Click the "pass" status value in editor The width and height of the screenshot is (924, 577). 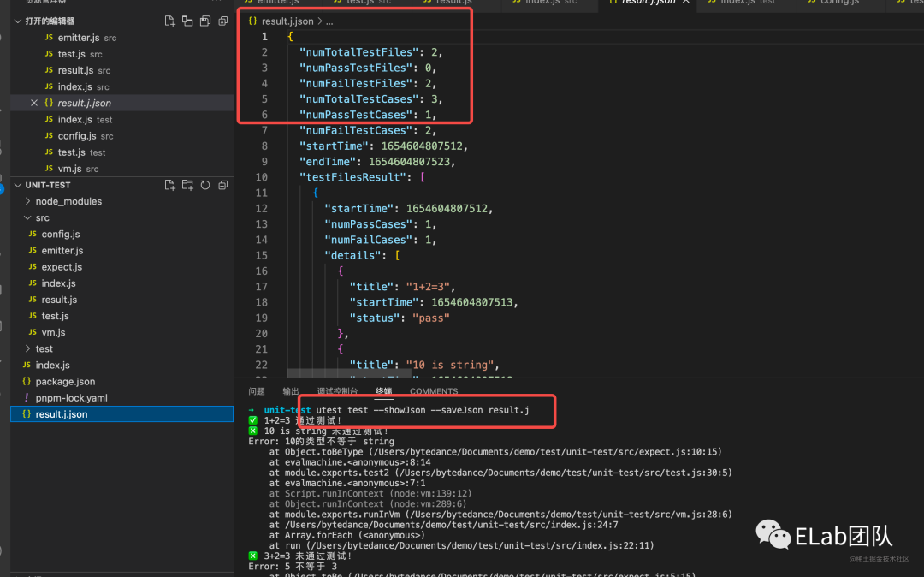click(430, 318)
